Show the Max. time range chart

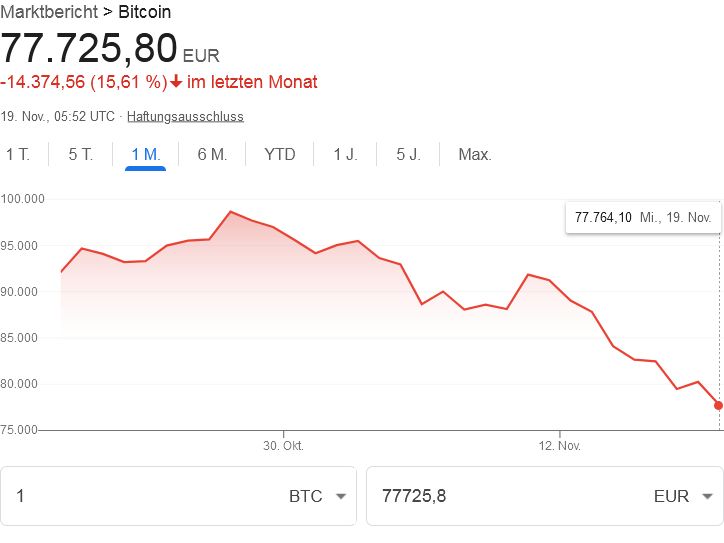475,154
